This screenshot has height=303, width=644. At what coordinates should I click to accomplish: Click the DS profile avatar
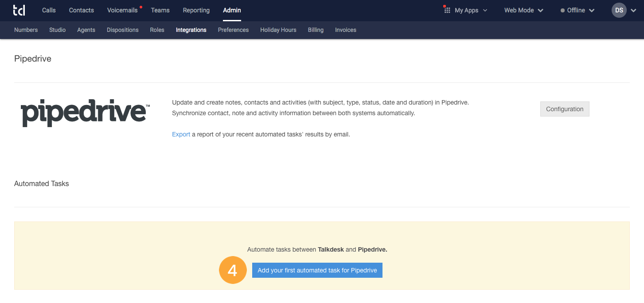[619, 10]
